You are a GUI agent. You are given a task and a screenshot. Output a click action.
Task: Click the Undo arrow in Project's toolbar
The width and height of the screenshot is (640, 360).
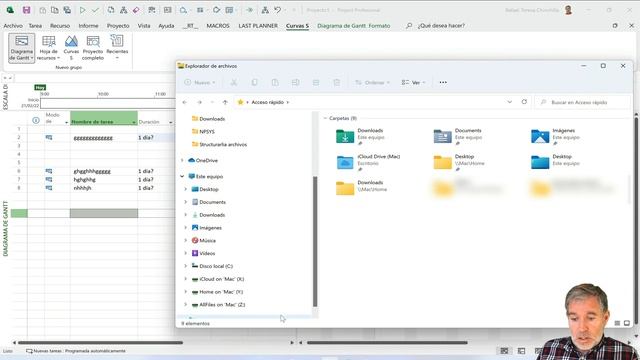278,10
